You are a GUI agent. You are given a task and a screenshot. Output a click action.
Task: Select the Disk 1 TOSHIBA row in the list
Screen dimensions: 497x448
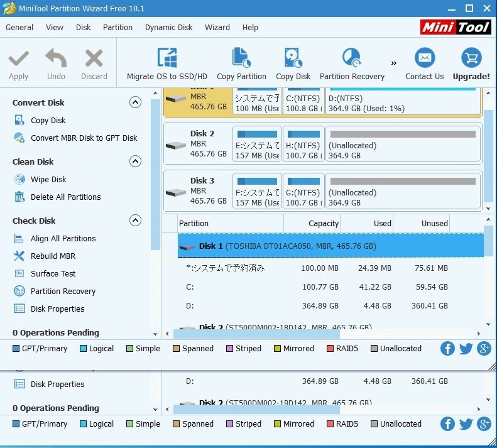pos(330,246)
